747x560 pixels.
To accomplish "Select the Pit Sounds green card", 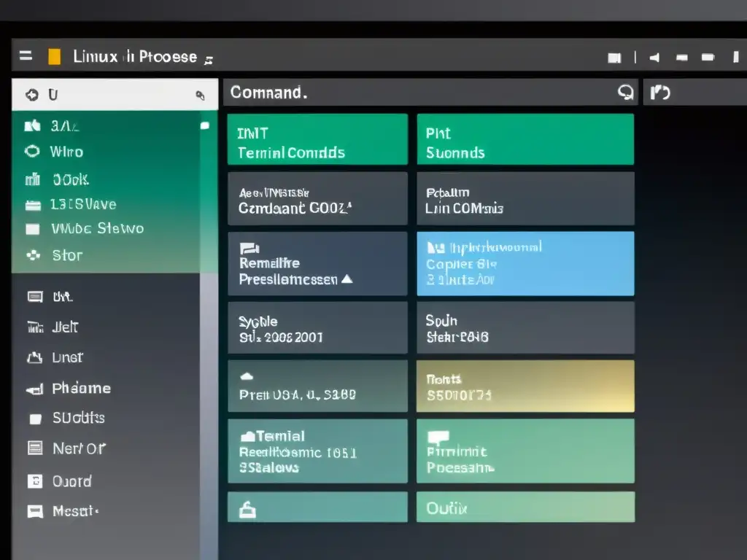I will tap(525, 139).
